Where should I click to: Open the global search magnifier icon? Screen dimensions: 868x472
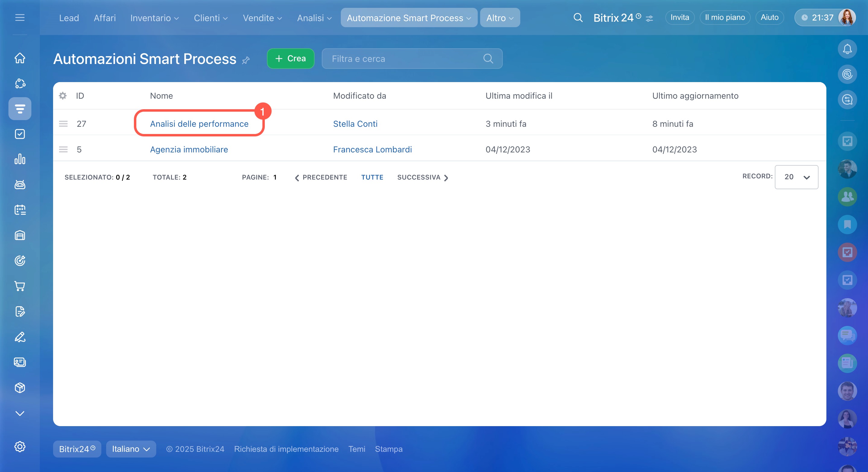(x=578, y=18)
